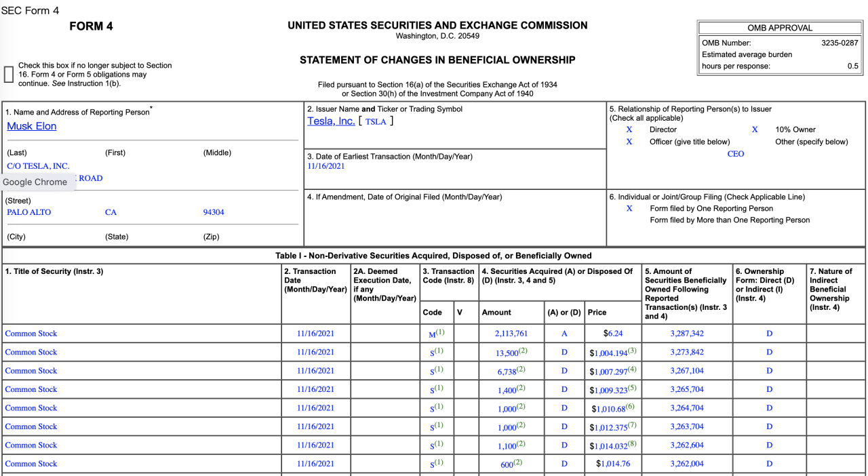Click footnote (1) beside transaction code M
This screenshot has height=476, width=868.
[440, 332]
